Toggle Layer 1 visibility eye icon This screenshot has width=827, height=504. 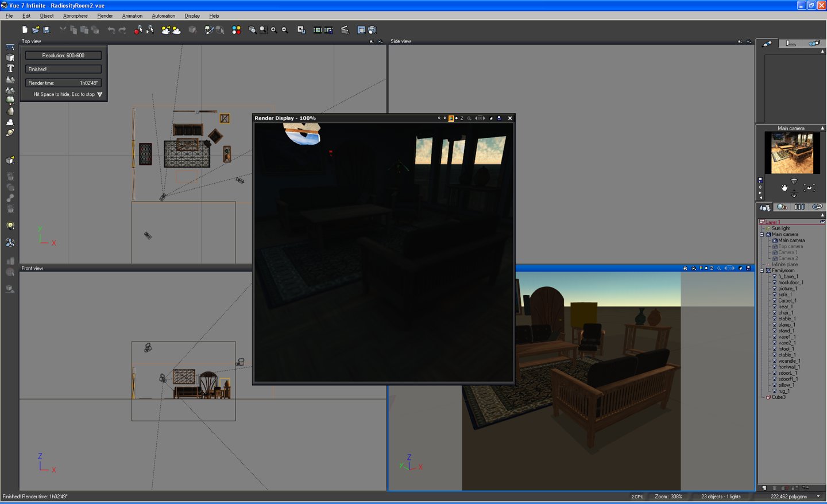[822, 222]
